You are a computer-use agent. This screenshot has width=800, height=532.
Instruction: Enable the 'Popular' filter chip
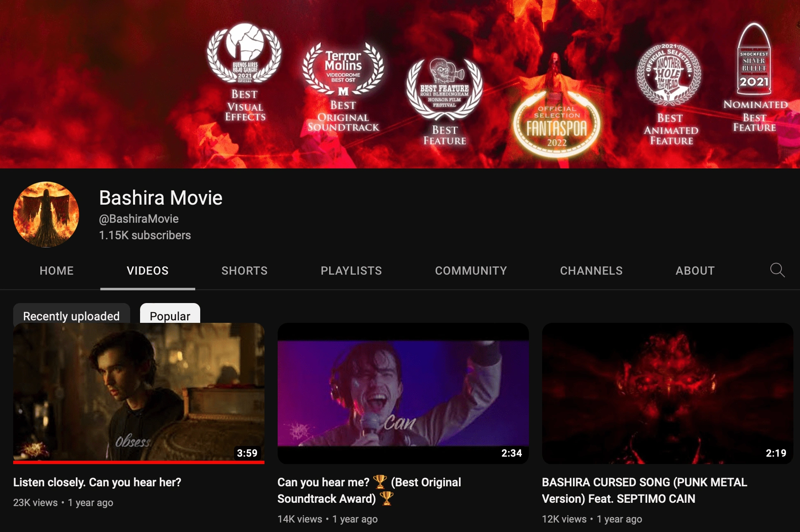[x=170, y=316]
